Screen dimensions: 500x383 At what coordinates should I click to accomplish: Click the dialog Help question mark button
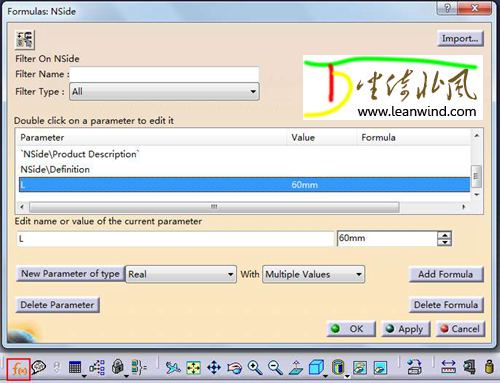pos(447,8)
